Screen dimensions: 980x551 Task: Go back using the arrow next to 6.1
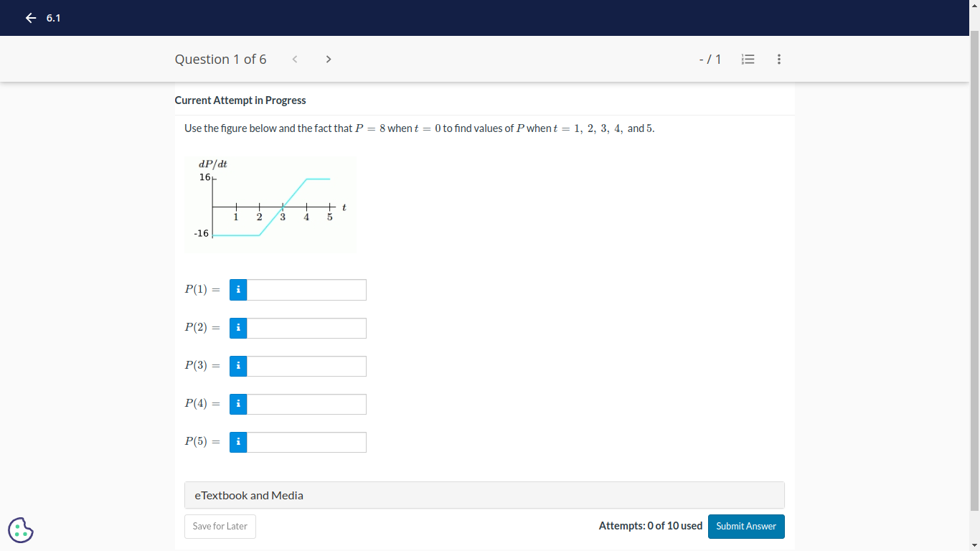pos(31,18)
